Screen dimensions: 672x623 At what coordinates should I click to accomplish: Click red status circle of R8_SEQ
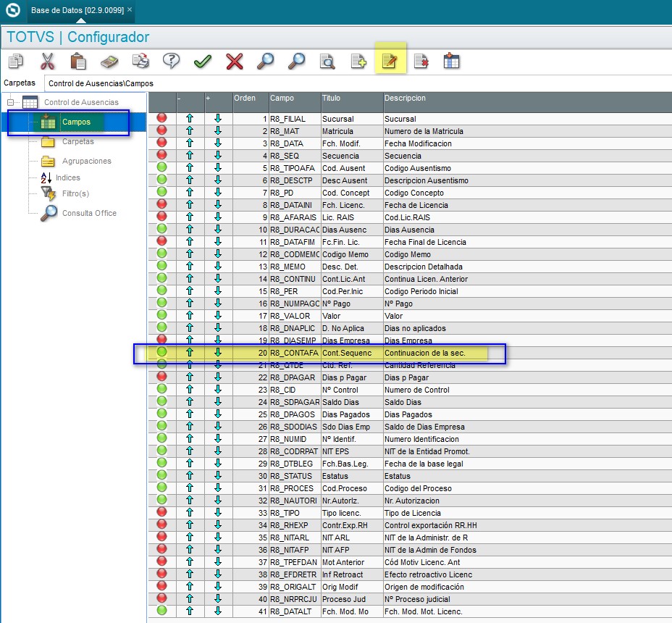tap(161, 154)
